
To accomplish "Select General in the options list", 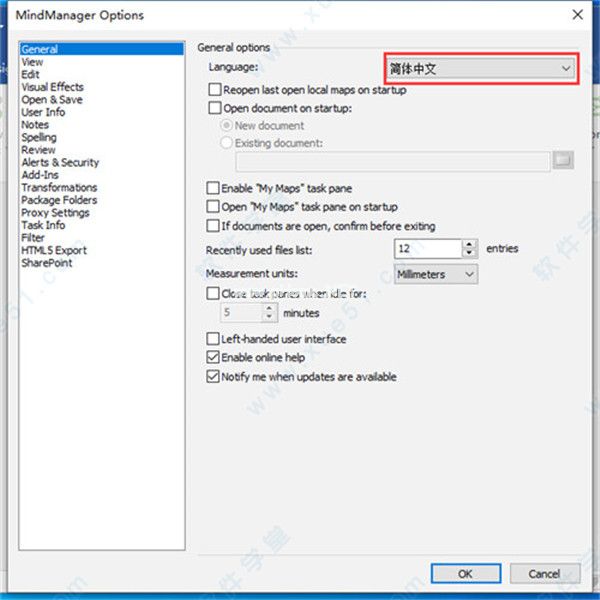I will click(101, 49).
